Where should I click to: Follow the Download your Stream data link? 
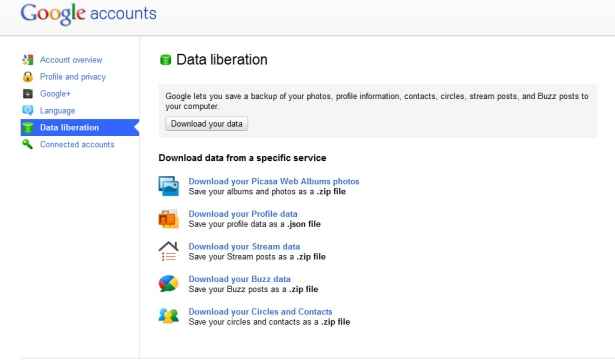(244, 246)
